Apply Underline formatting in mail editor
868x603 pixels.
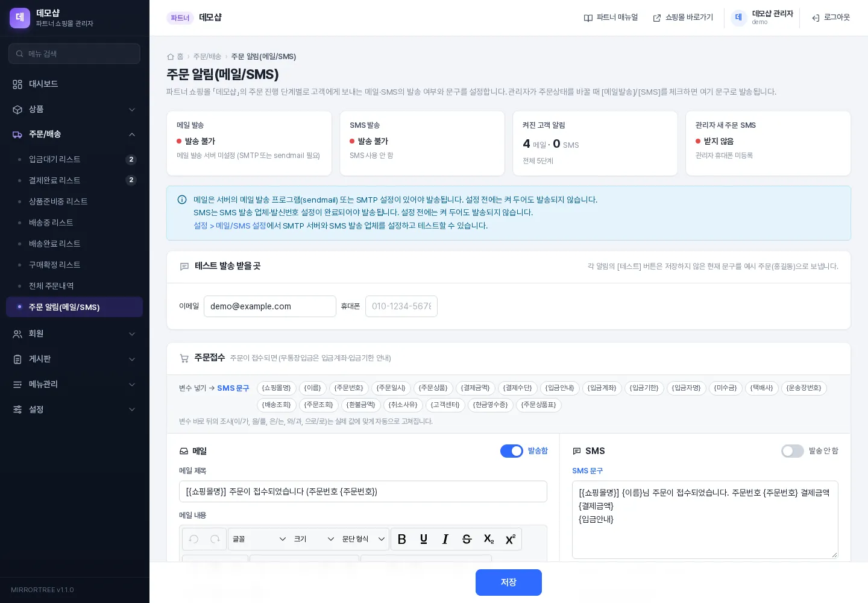(x=424, y=539)
